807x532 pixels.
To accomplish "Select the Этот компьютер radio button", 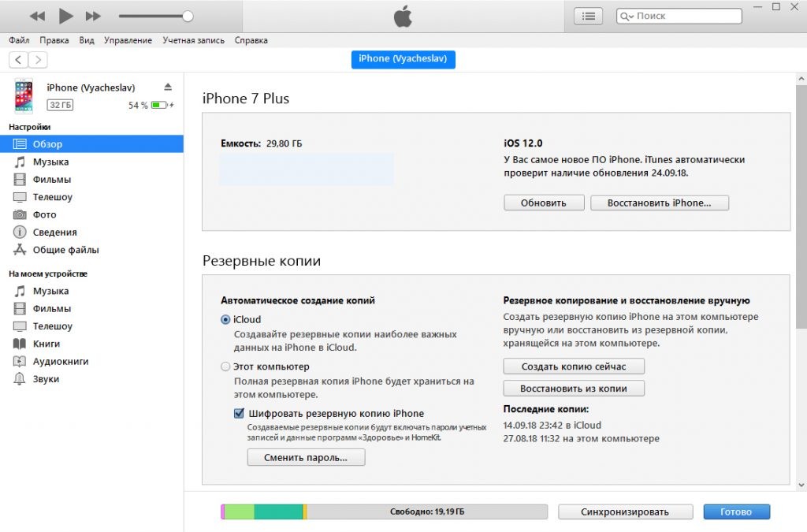I will [226, 366].
